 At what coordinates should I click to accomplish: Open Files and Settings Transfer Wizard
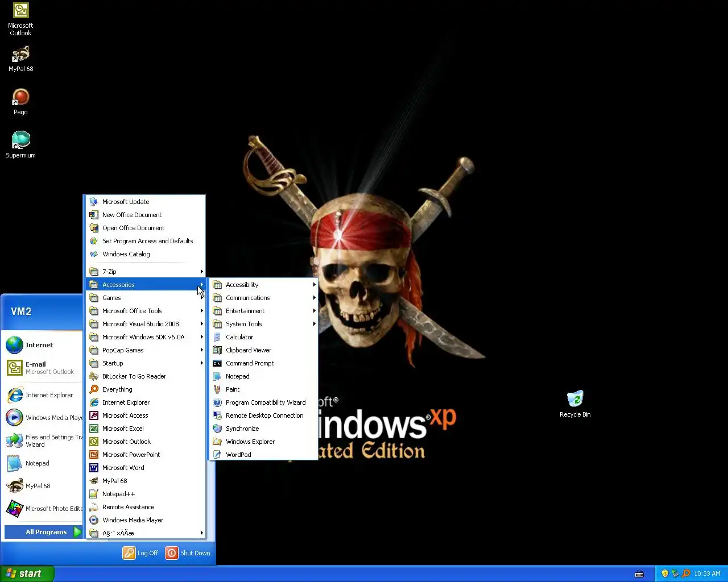pos(43,440)
